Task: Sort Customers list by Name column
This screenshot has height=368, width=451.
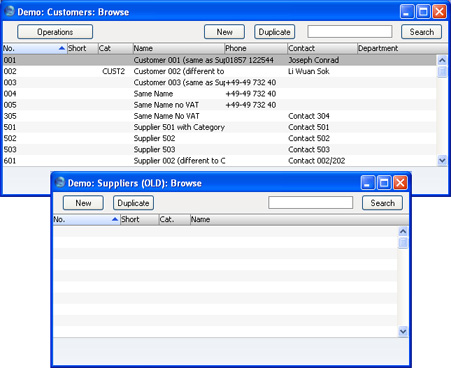Action: 178,48
